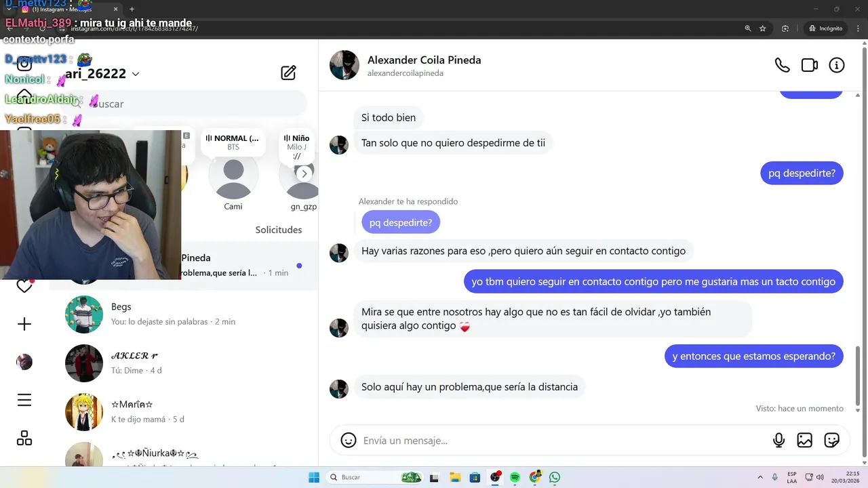The width and height of the screenshot is (868, 488).
Task: Click message 'Tan solo que no quiero despedirme de tii'
Action: 453,143
